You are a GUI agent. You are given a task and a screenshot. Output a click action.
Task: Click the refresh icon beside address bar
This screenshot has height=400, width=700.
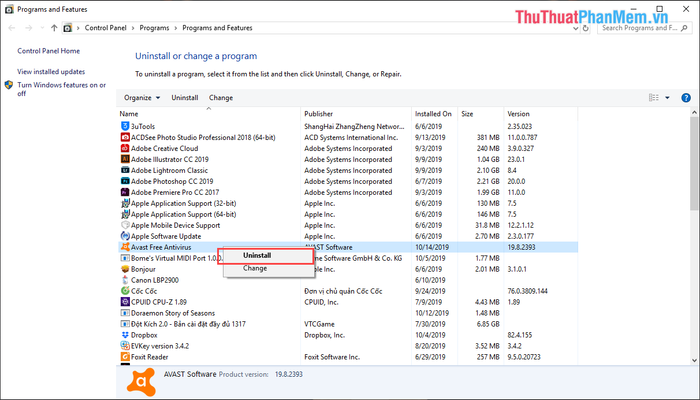[x=586, y=28]
